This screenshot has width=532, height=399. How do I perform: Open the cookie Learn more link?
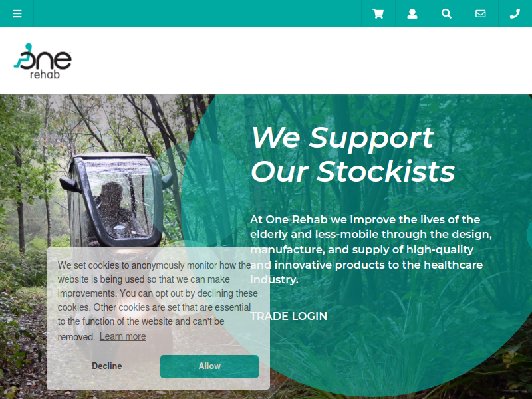[x=123, y=336]
